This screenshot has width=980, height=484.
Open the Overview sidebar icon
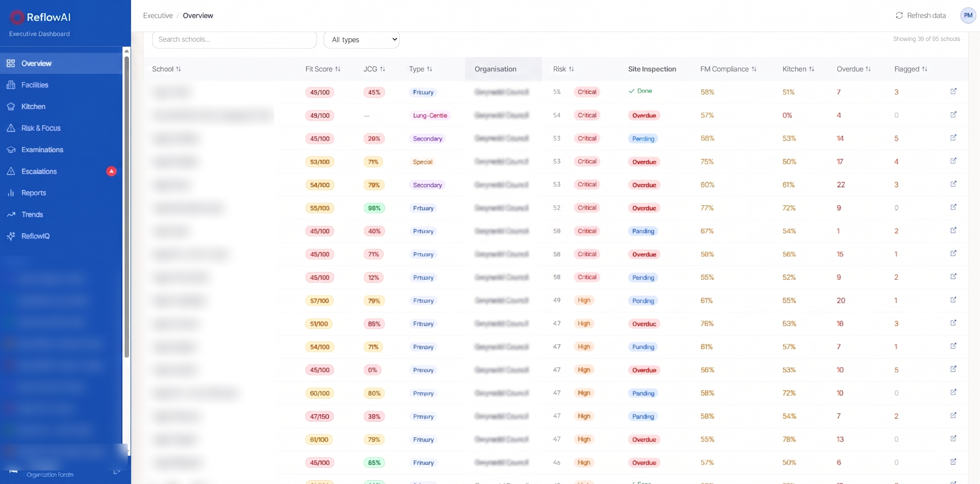(11, 64)
